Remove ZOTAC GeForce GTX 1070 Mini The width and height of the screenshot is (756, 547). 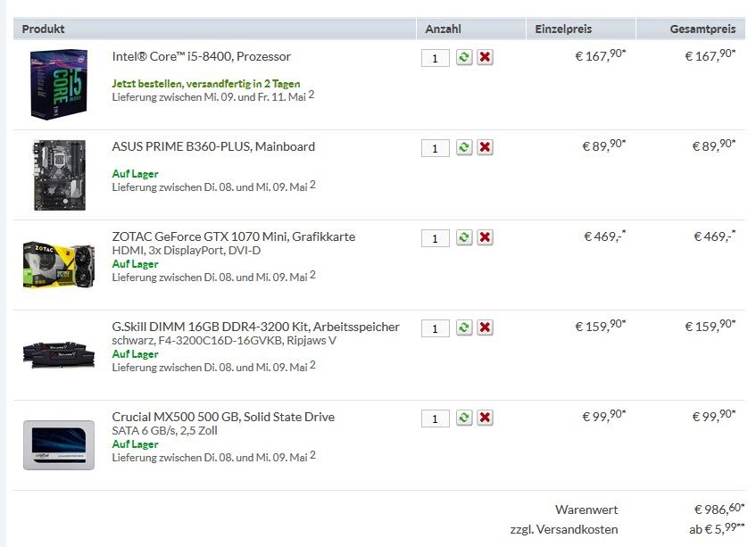click(485, 237)
